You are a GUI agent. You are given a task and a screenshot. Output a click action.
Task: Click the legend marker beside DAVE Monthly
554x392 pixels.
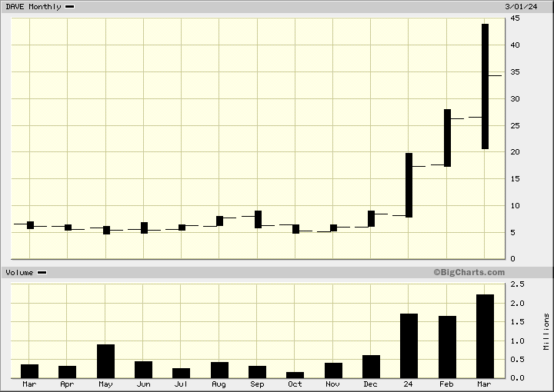(x=70, y=7)
